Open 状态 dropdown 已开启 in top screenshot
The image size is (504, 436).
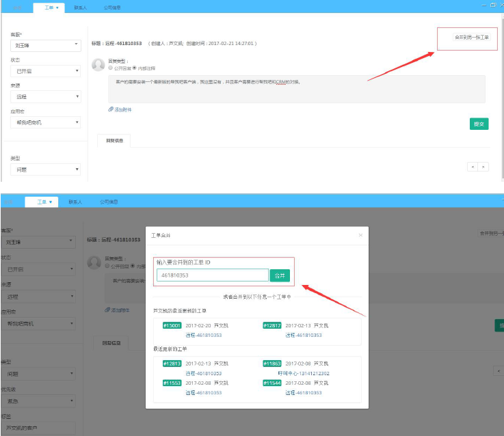[x=46, y=71]
